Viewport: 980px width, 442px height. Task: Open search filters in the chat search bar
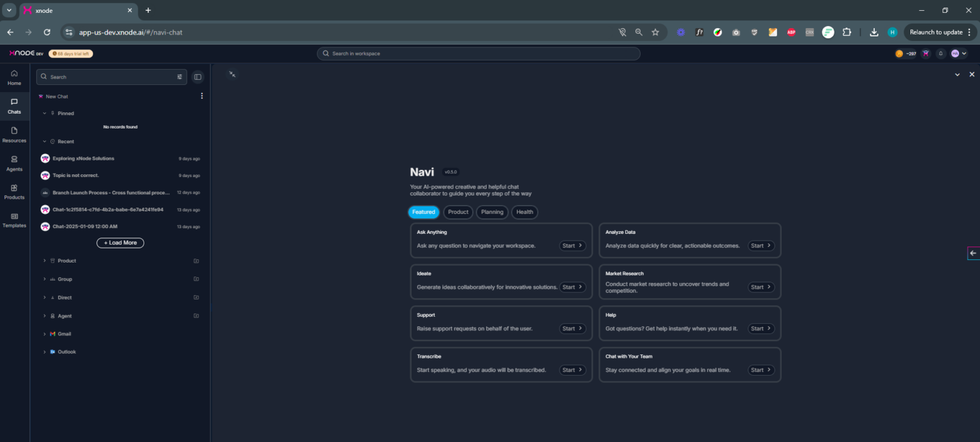click(x=179, y=77)
